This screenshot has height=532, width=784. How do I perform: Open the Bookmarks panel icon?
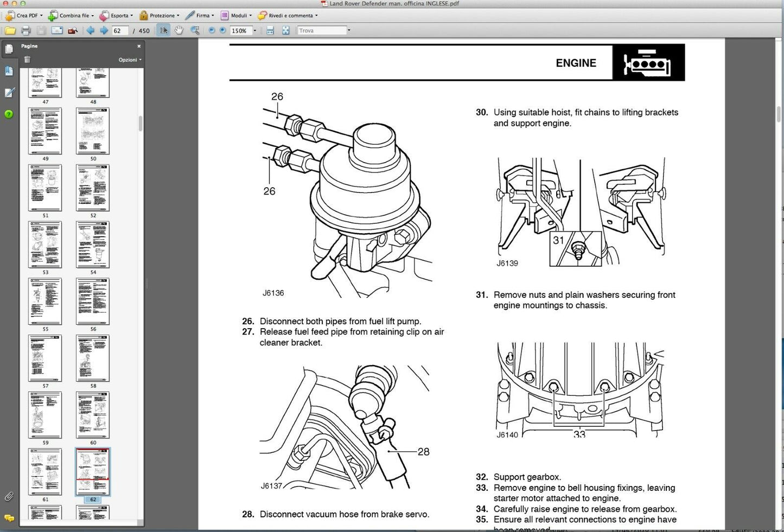coord(9,71)
